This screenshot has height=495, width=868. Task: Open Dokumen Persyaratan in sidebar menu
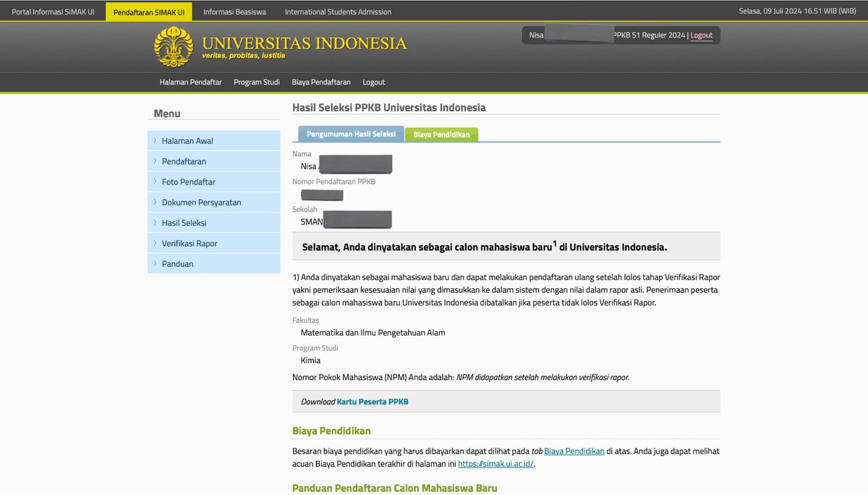click(214, 202)
